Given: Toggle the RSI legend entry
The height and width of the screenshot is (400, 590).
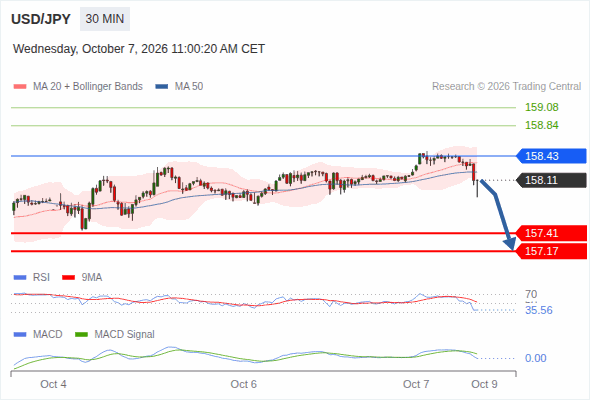Looking at the screenshot, I should pyautogui.click(x=32, y=277).
